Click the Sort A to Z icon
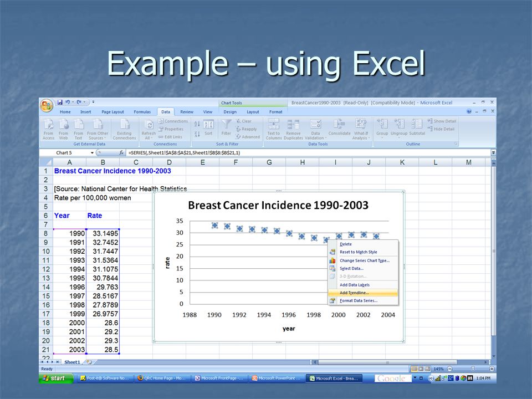This screenshot has height=399, width=532. [x=197, y=124]
